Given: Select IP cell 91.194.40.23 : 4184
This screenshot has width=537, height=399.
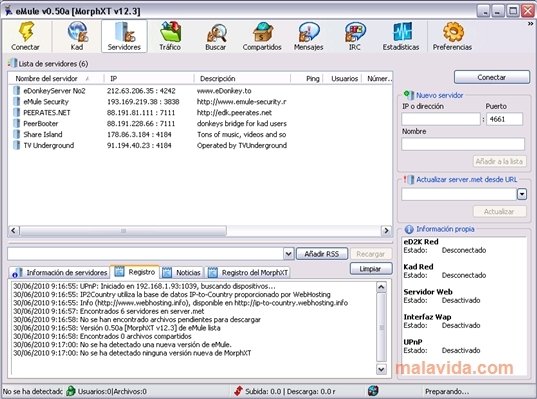Looking at the screenshot, I should 139,146.
